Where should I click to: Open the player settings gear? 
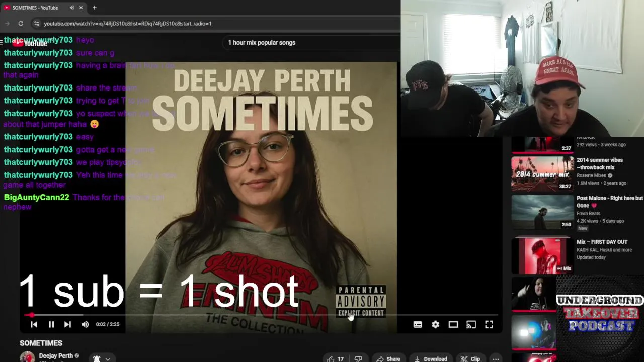point(435,325)
